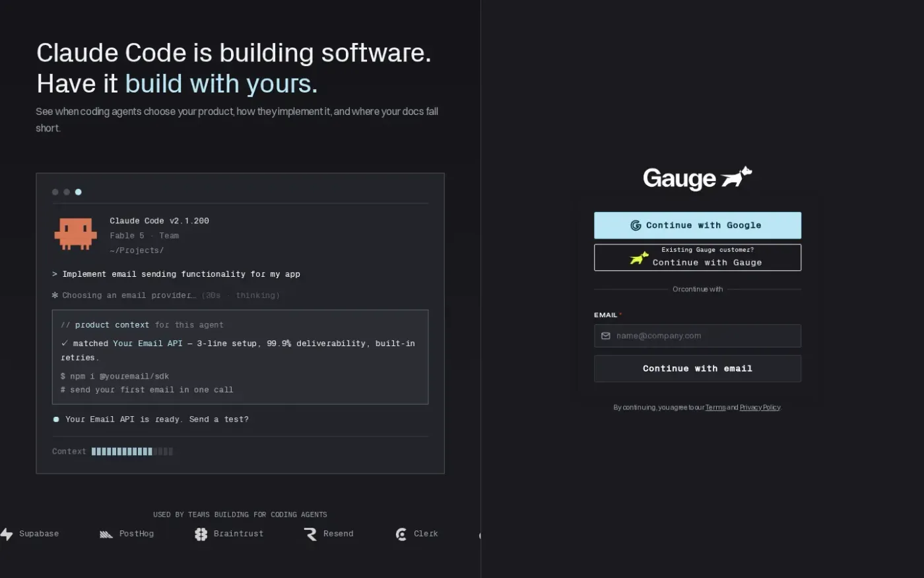
Task: Click 'Existing Gauge customer?' text
Action: [708, 250]
